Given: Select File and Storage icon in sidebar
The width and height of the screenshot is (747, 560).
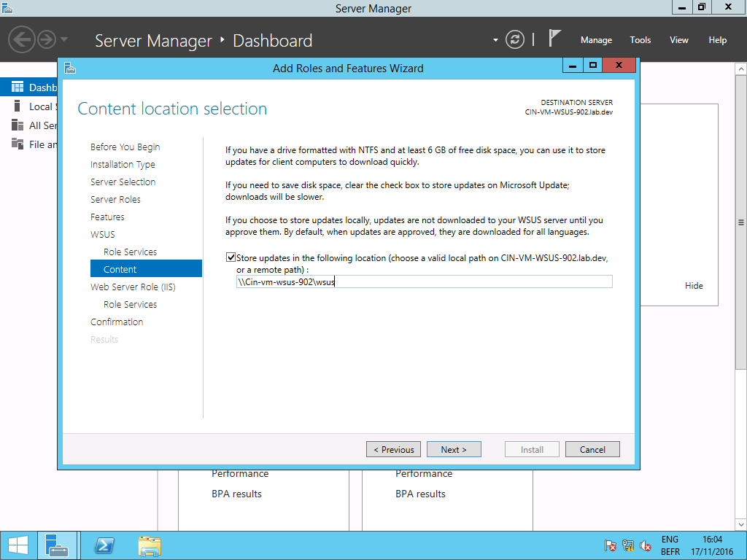Looking at the screenshot, I should 18,144.
